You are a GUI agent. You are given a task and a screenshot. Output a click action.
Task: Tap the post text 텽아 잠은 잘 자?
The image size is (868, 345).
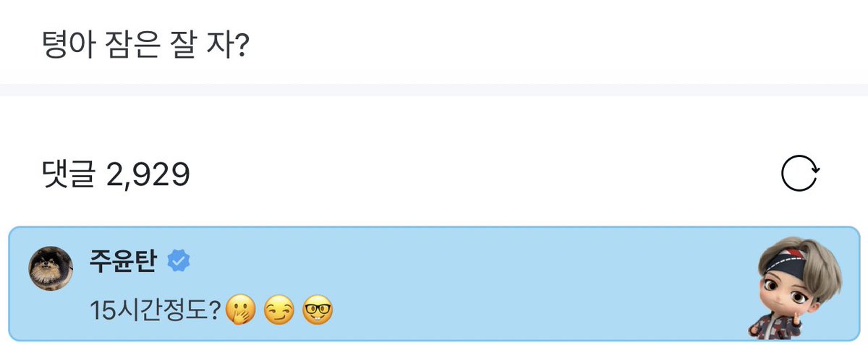146,46
